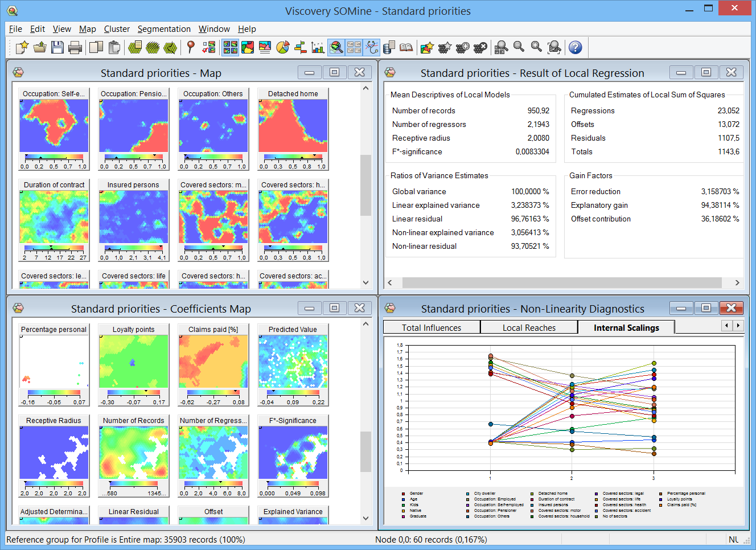
Task: Click the Map window scroll down arrow
Action: [365, 282]
